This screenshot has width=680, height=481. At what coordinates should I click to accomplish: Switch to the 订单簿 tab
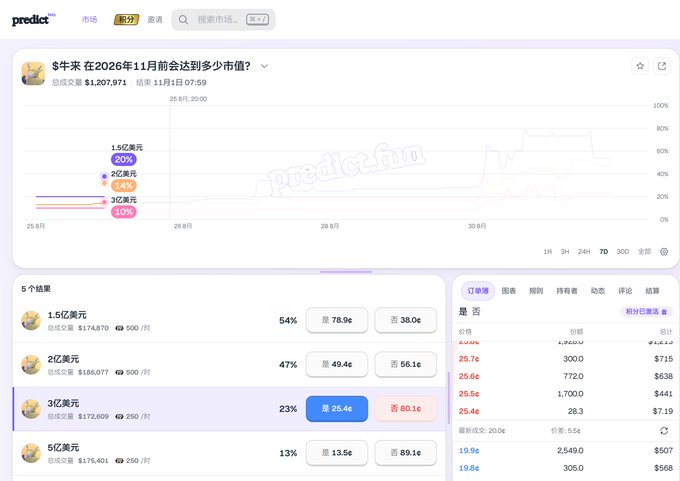coord(477,291)
